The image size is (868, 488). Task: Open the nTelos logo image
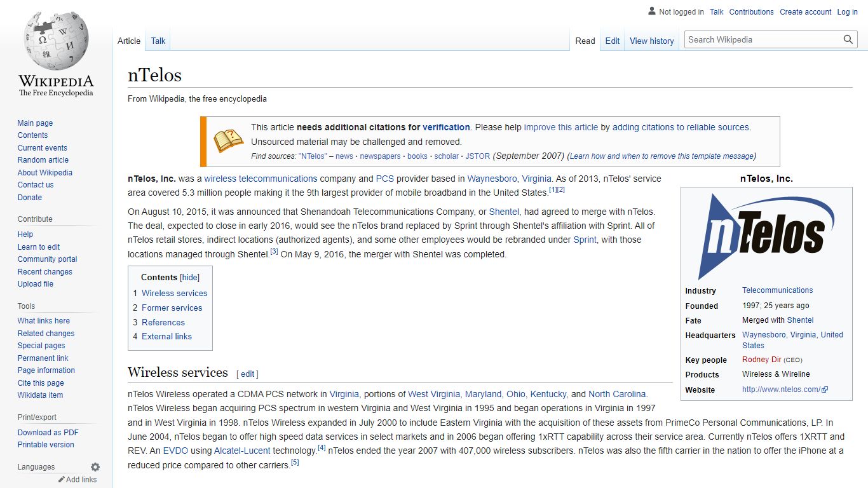(766, 236)
